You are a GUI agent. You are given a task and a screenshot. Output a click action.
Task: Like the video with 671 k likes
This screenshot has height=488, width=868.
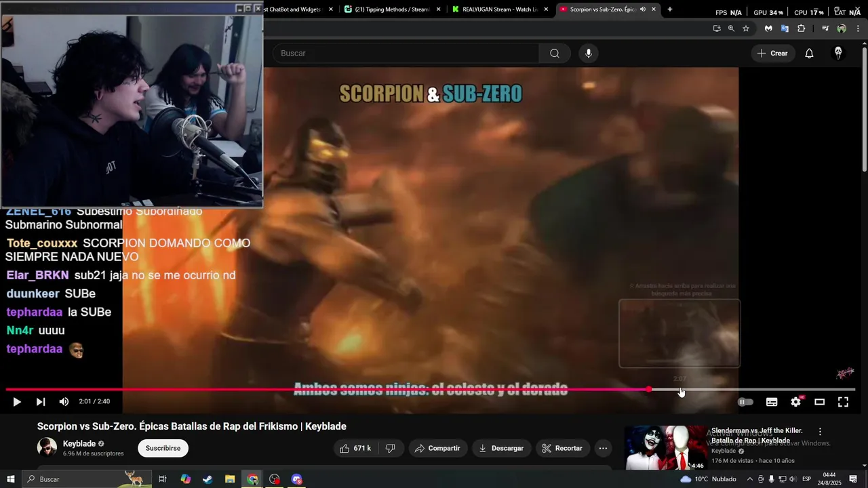355,448
